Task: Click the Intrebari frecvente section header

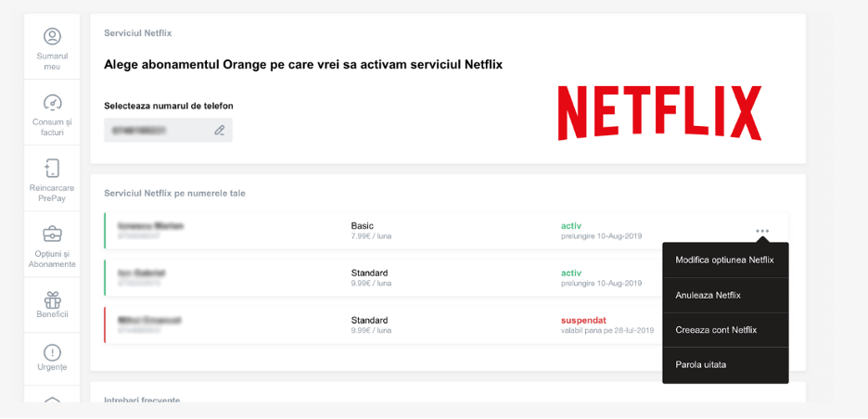Action: 142,400
